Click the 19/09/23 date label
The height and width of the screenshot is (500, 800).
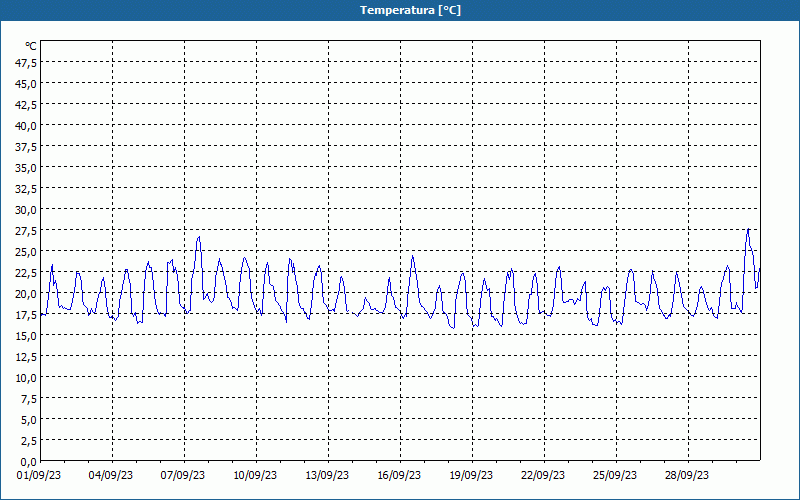(471, 475)
